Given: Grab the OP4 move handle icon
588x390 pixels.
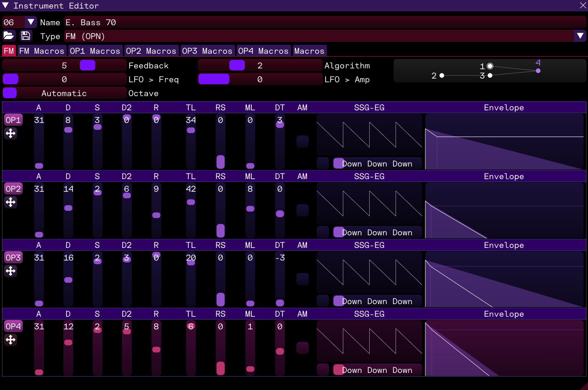Looking at the screenshot, I should (11, 340).
